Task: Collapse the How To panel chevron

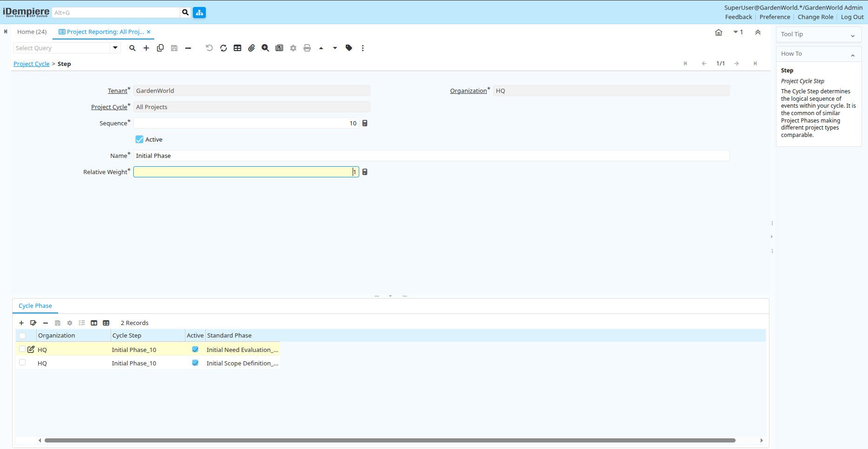Action: pos(853,54)
